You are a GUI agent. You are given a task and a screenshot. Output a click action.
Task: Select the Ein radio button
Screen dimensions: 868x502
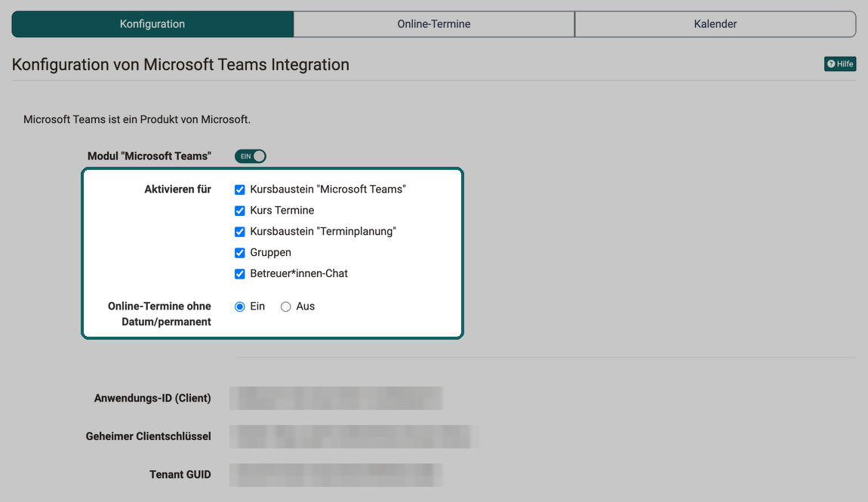click(240, 306)
